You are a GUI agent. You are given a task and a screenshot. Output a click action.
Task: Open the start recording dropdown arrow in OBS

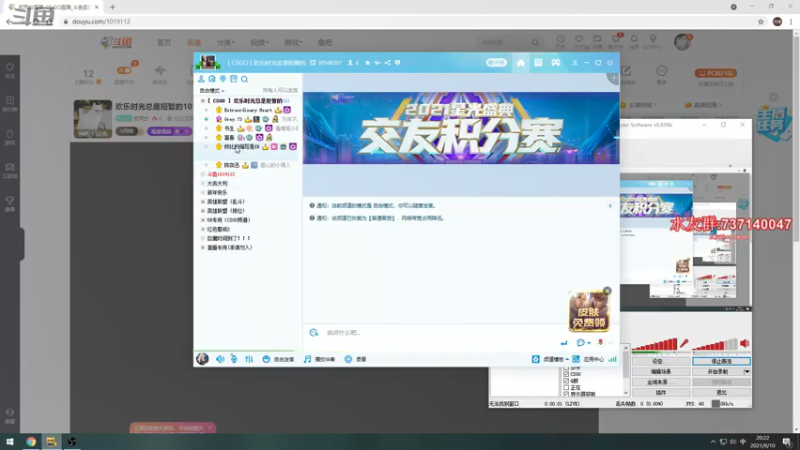(747, 372)
